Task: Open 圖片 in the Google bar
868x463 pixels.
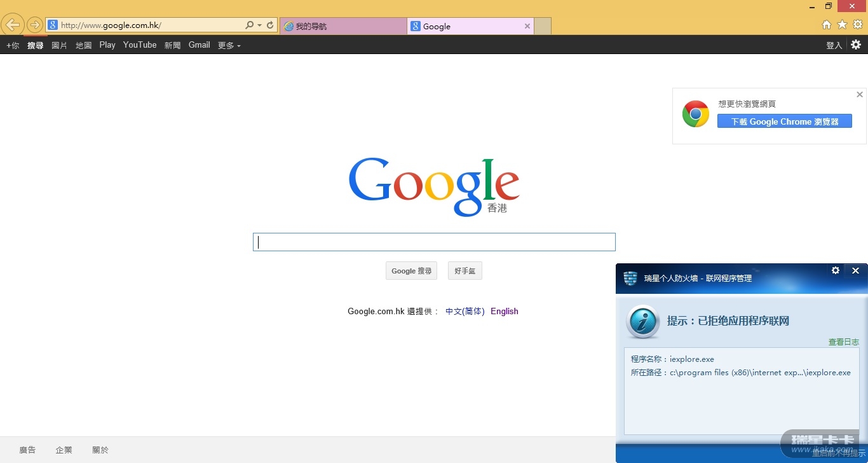Action: (60, 45)
